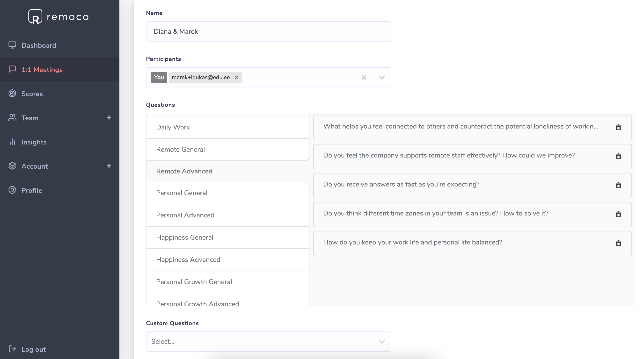The height and width of the screenshot is (359, 644).
Task: Click the Scores target icon in the sidebar
Action: 12,93
